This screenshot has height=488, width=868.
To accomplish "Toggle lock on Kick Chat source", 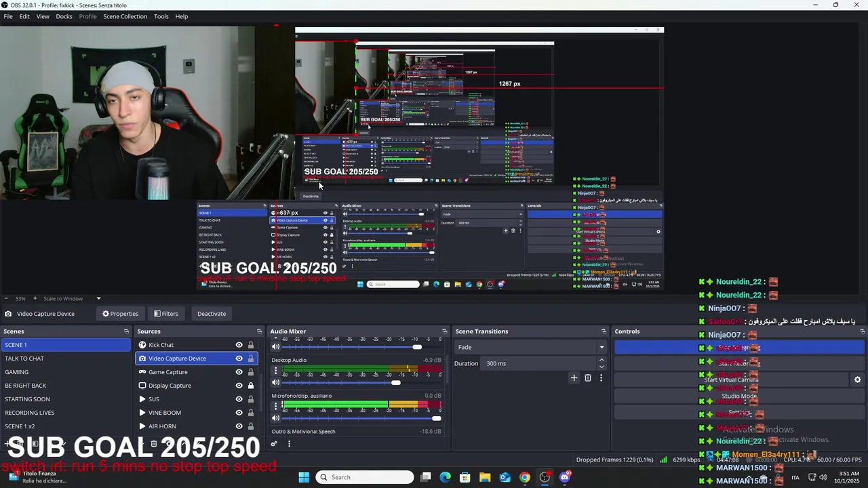I will click(250, 345).
